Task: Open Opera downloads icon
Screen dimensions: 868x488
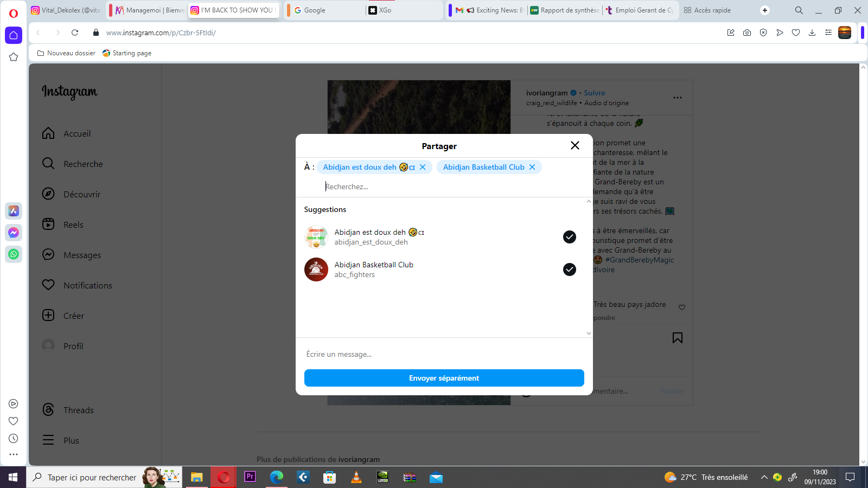Action: click(x=812, y=33)
